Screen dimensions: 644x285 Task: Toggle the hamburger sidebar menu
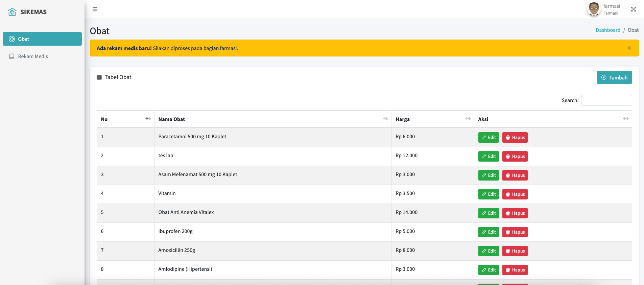click(x=95, y=9)
